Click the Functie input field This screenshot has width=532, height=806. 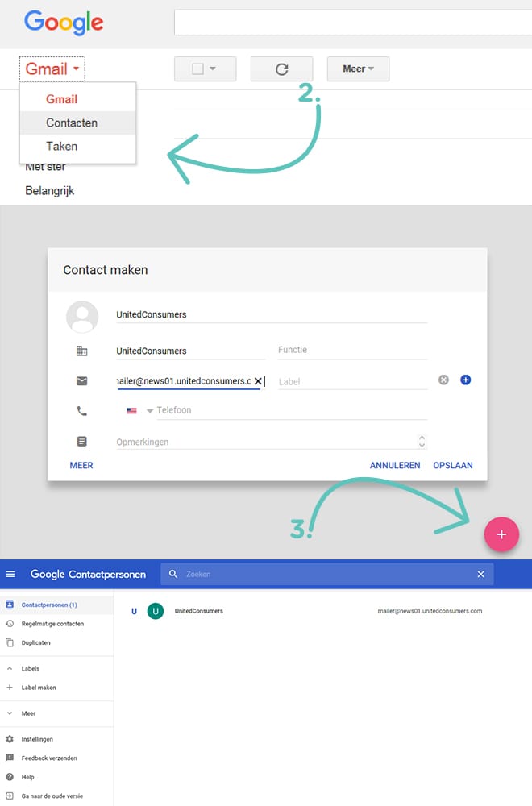point(352,350)
